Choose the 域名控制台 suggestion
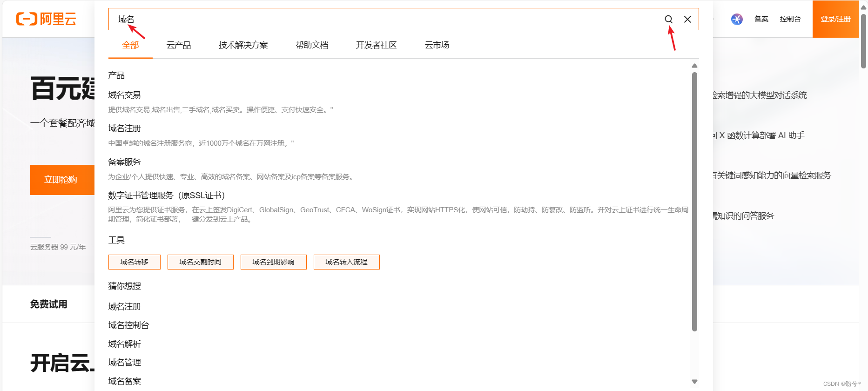 click(129, 325)
